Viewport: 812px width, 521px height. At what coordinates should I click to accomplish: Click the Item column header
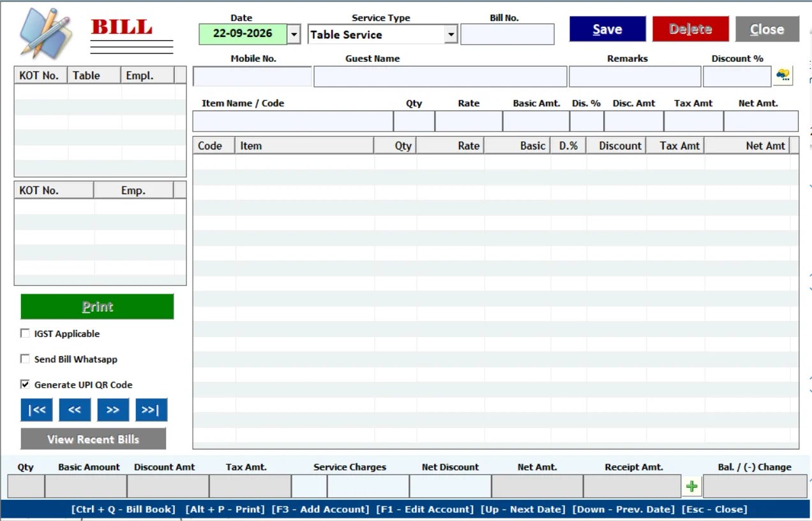[x=304, y=146]
